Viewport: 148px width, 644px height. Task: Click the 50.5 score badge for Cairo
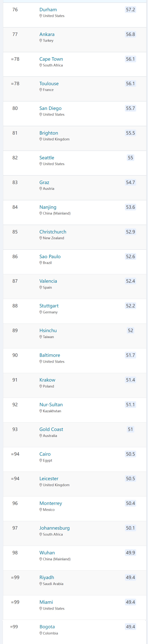pyautogui.click(x=130, y=454)
